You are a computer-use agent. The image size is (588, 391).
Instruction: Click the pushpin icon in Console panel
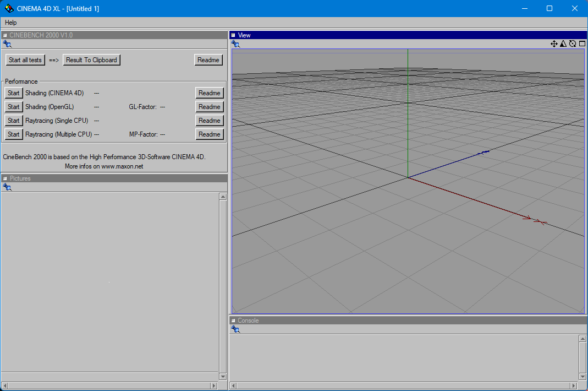click(x=235, y=329)
